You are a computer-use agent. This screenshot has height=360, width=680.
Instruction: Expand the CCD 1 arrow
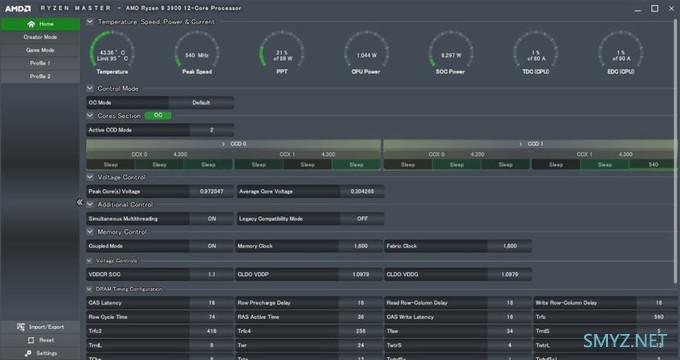tap(521, 144)
